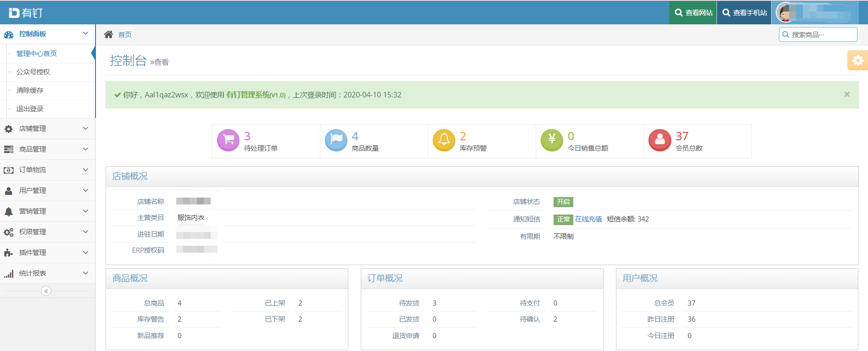Click the green yen 今日销售总额 icon
The width and height of the screenshot is (868, 351).
(x=552, y=140)
